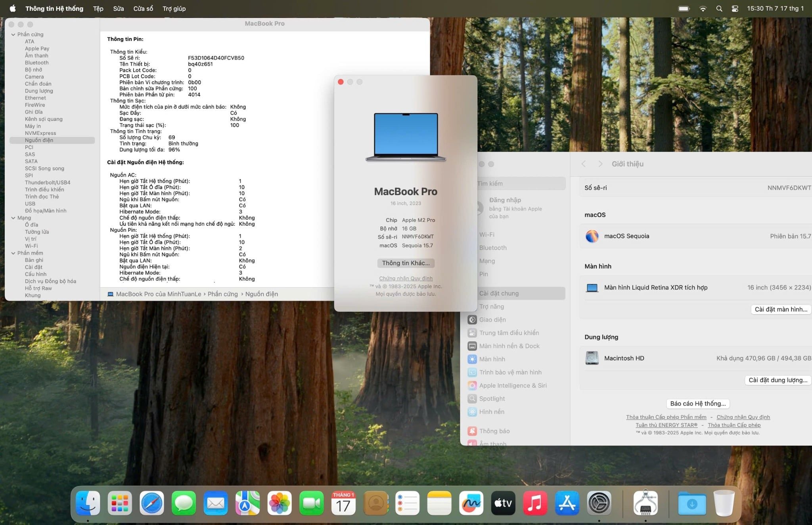Open the Music app from the Dock

[x=535, y=503]
